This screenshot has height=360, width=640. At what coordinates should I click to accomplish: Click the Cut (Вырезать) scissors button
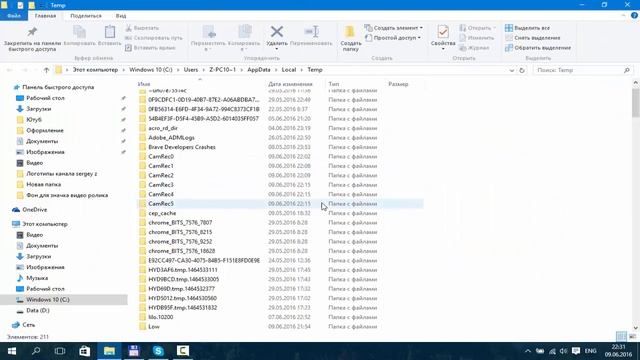(x=142, y=28)
